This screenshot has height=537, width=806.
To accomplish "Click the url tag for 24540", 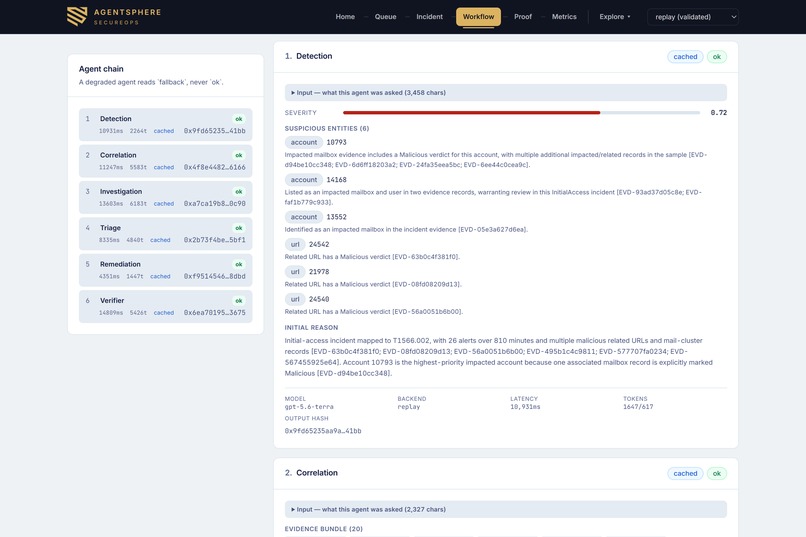I will click(295, 299).
